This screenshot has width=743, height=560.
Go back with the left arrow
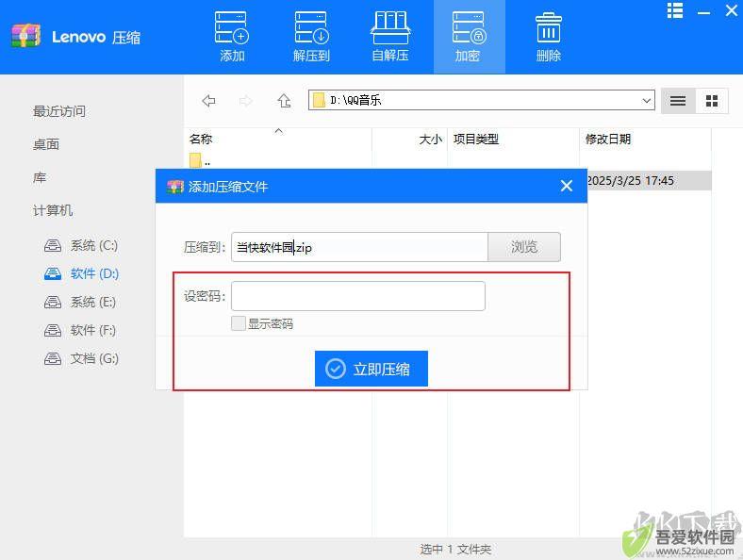tap(208, 101)
